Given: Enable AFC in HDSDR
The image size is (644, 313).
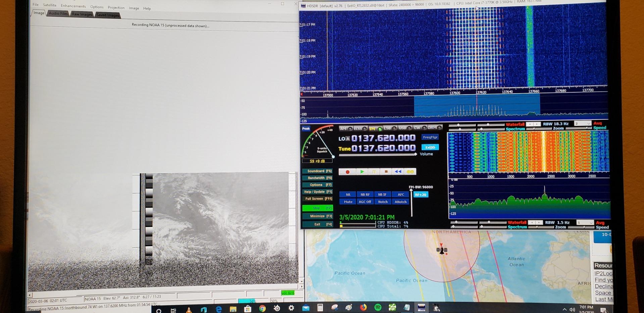Looking at the screenshot, I should point(400,194).
